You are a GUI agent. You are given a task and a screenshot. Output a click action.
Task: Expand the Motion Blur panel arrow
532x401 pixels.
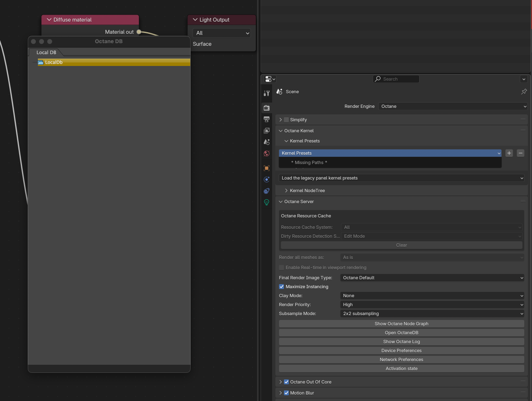point(281,393)
